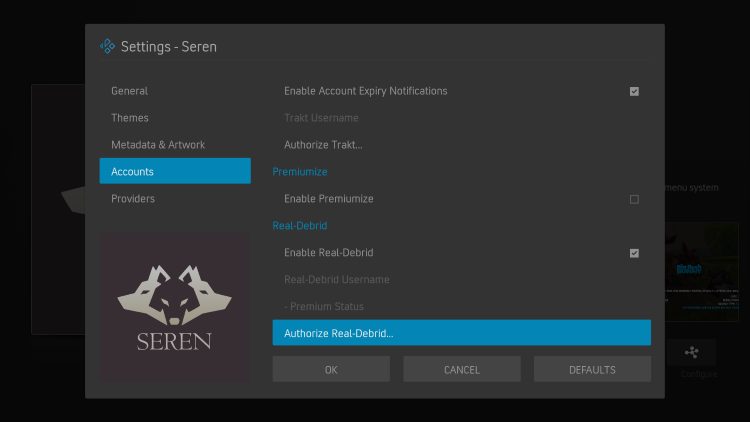Disable the Enable Real-Debrid checkbox
The image size is (750, 422).
click(x=634, y=253)
